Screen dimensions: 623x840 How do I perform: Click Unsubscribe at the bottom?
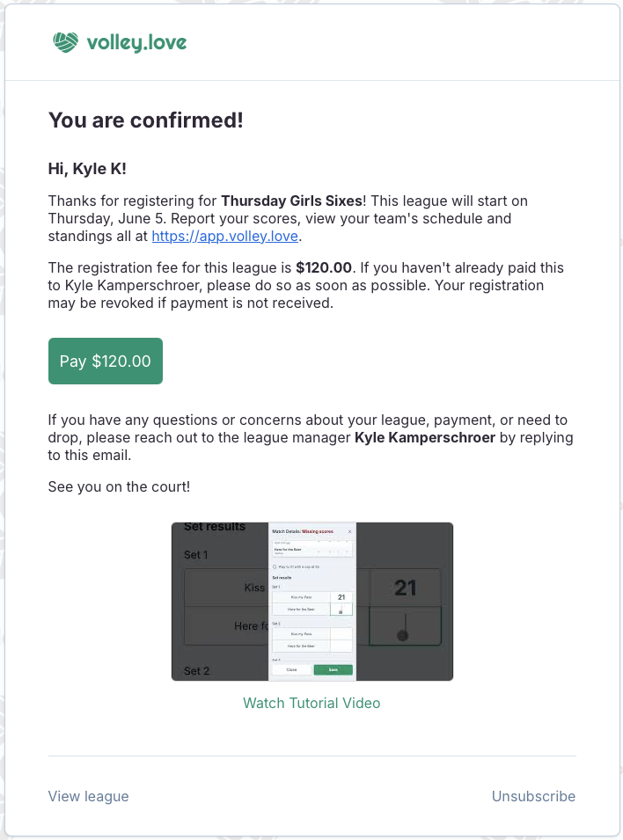[533, 796]
